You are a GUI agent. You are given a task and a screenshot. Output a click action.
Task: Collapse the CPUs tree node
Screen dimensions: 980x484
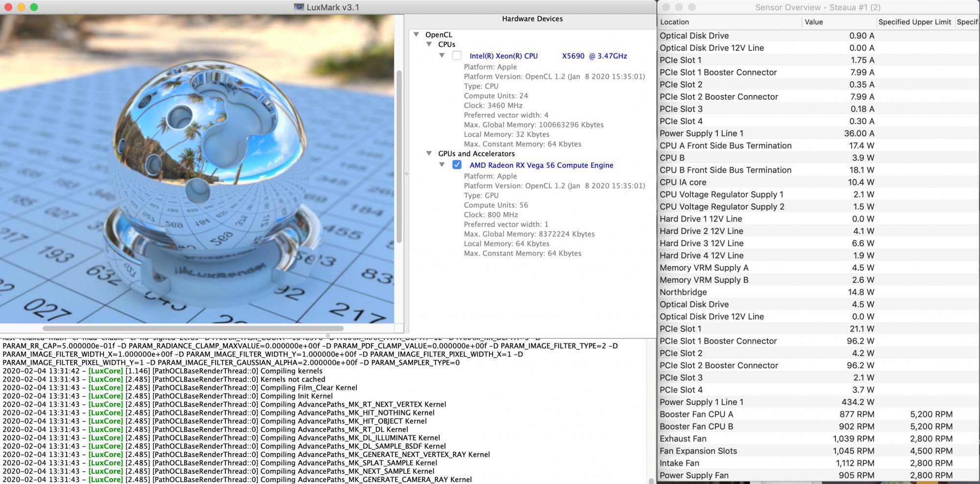[429, 44]
